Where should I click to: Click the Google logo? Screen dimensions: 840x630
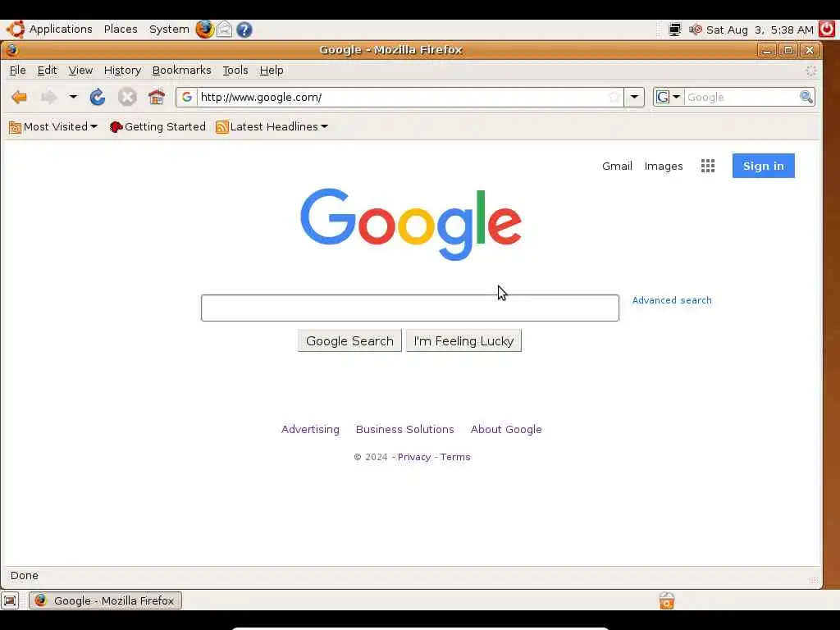[411, 224]
